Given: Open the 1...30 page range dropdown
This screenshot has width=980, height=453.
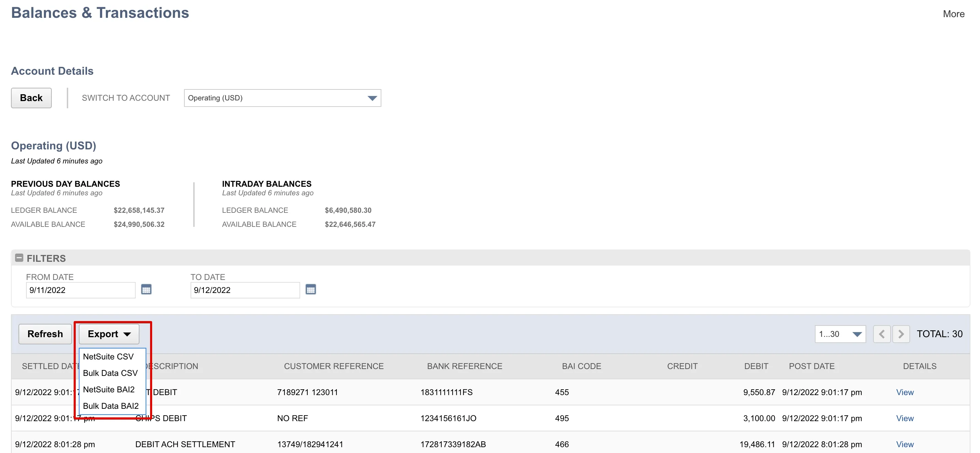Looking at the screenshot, I should tap(840, 334).
